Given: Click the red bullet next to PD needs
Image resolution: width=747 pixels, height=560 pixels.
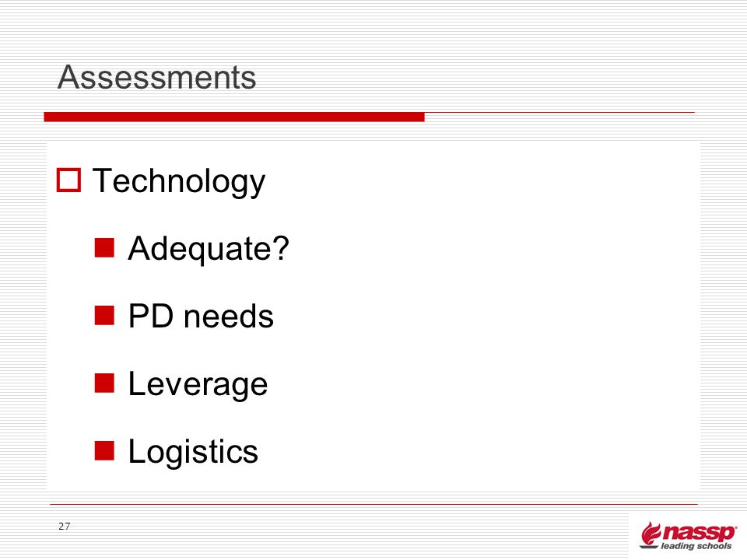Looking at the screenshot, I should (x=104, y=315).
